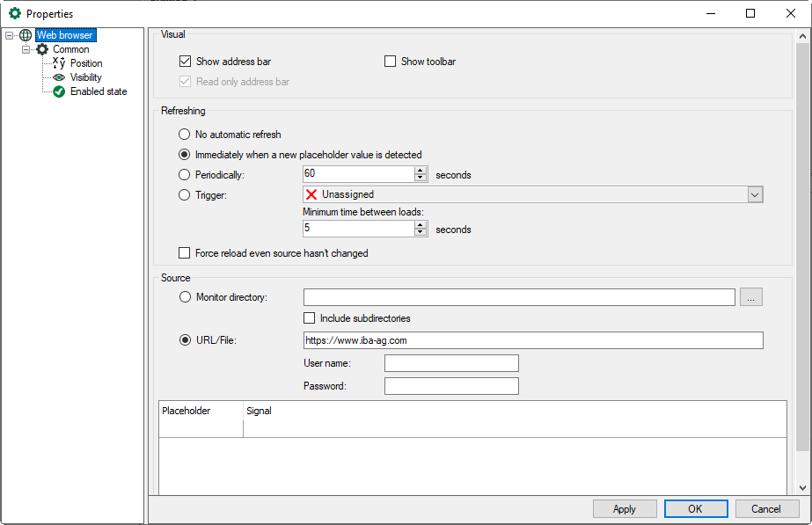Select Enabled state in the tree
The height and width of the screenshot is (525, 812).
[99, 91]
